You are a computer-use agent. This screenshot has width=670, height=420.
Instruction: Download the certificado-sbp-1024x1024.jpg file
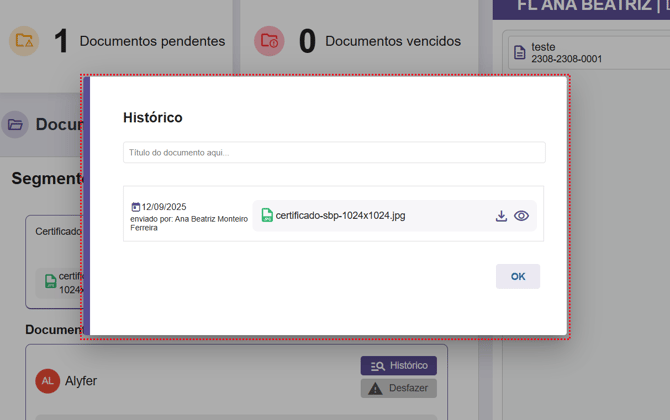(501, 216)
